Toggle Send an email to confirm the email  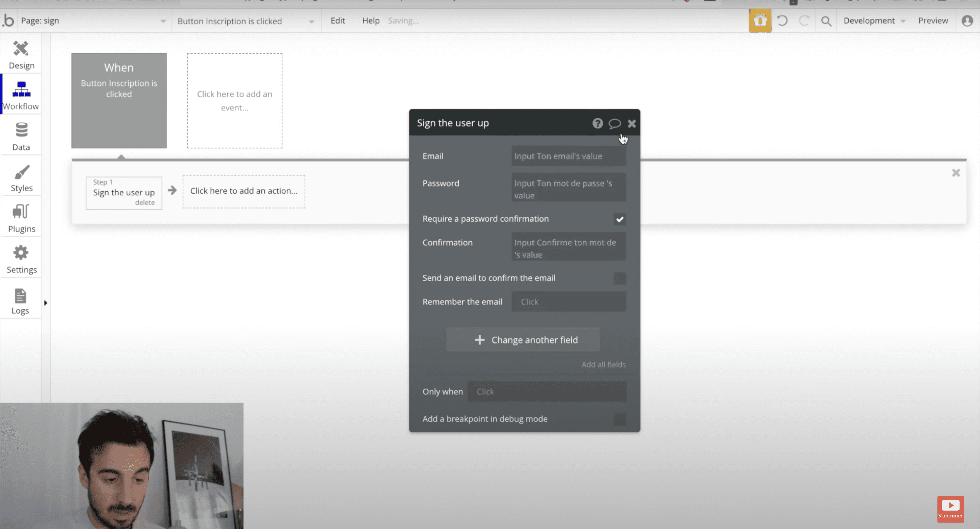619,278
